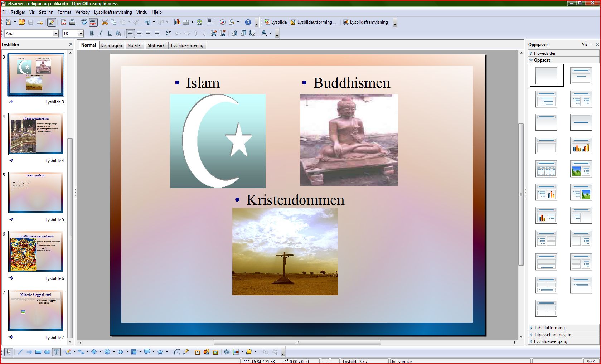This screenshot has width=601, height=364.
Task: Export directly as PDF
Action: 63,22
